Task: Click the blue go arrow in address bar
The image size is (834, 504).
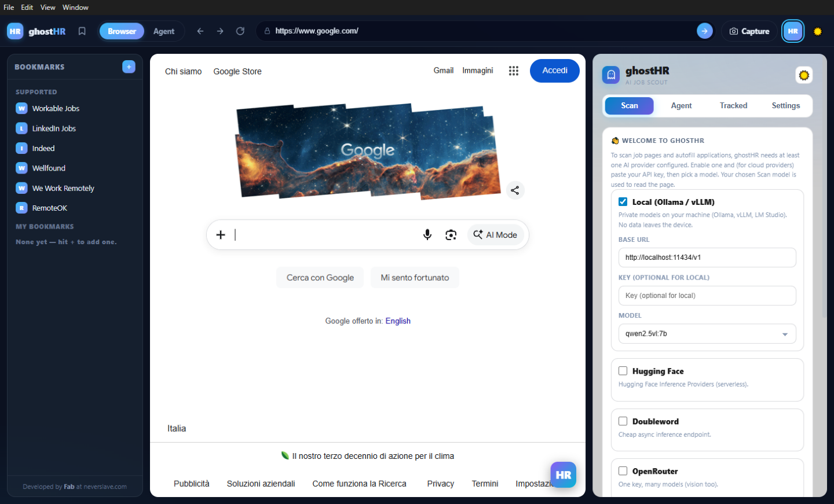Action: (704, 31)
